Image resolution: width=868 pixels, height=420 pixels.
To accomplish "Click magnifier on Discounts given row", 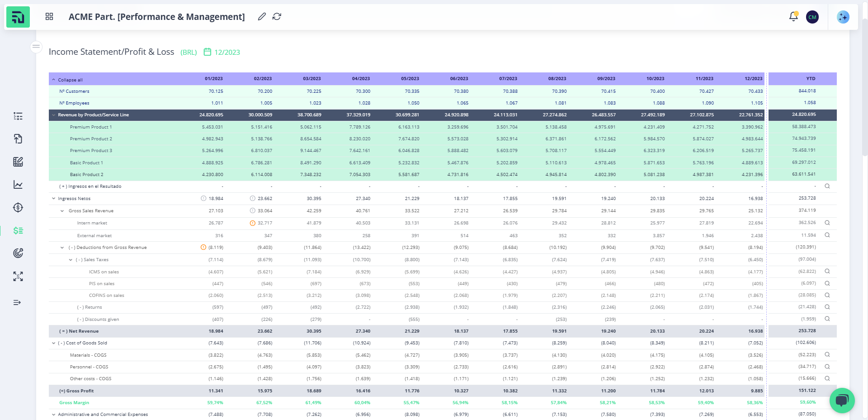I will coord(827,319).
